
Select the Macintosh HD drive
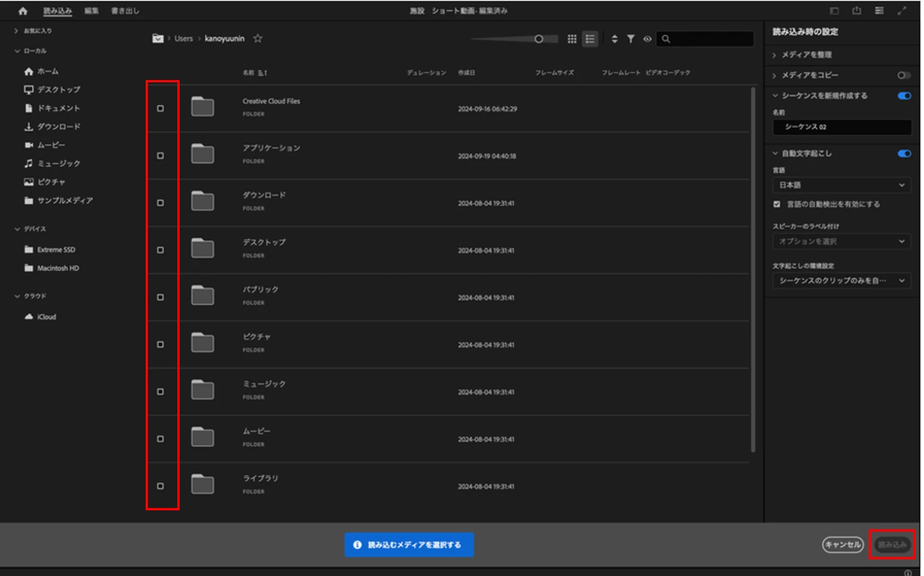52,268
